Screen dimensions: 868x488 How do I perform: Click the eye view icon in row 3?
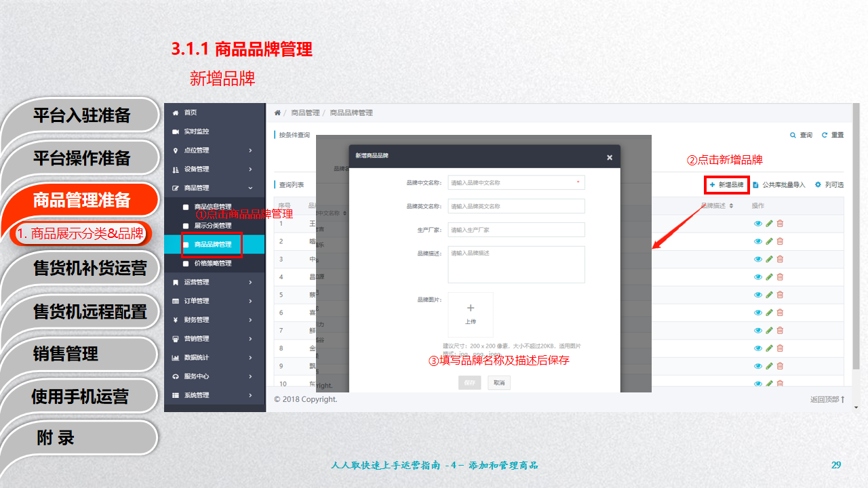(758, 259)
